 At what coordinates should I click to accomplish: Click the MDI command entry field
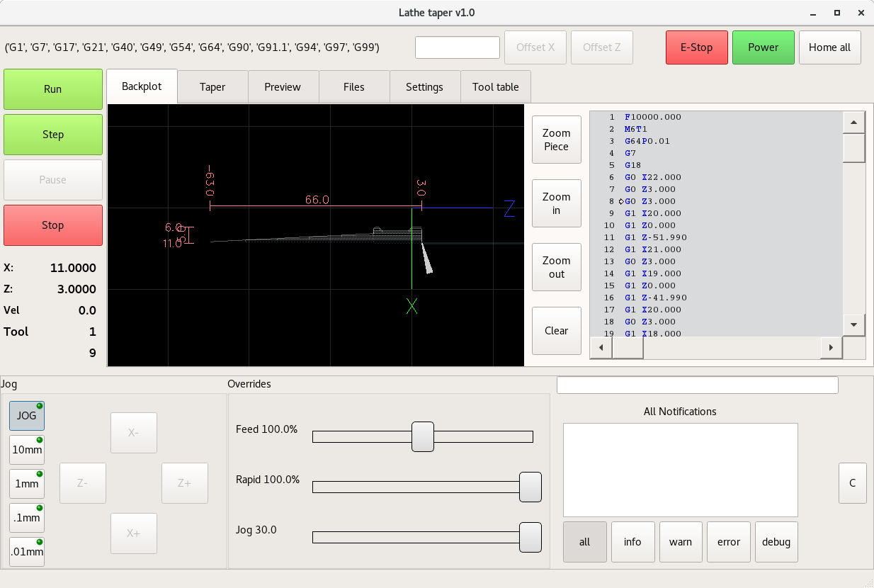point(698,385)
